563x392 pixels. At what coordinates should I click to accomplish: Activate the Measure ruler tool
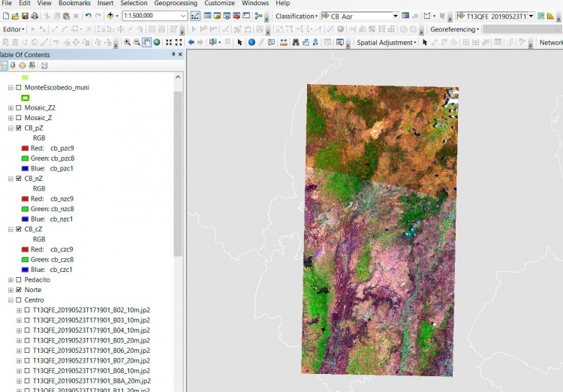pos(283,42)
